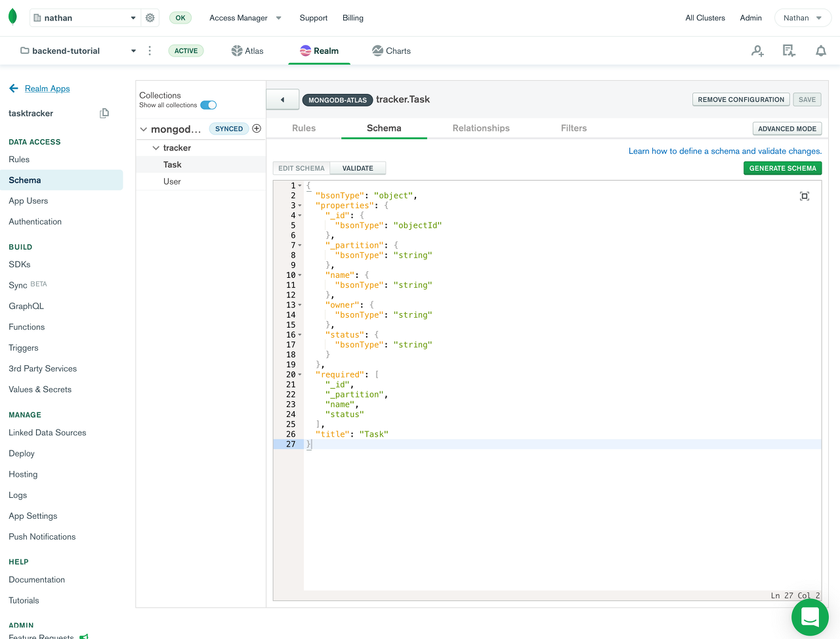The width and height of the screenshot is (840, 639).
Task: Select the Task collection
Action: [201, 165]
